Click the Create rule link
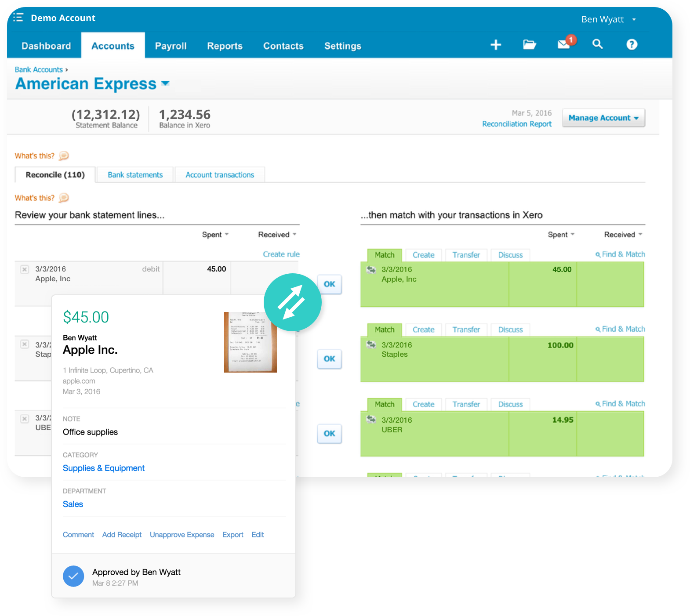 pyautogui.click(x=281, y=254)
